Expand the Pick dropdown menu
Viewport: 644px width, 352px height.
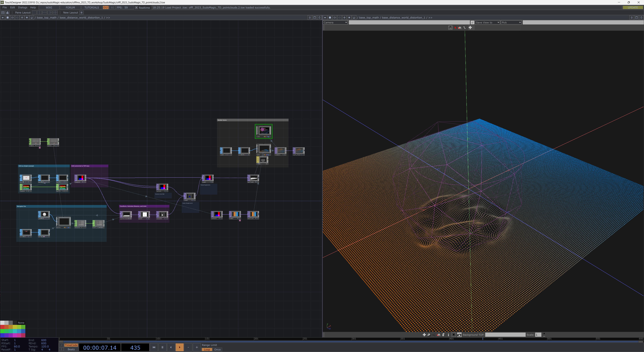click(x=511, y=22)
